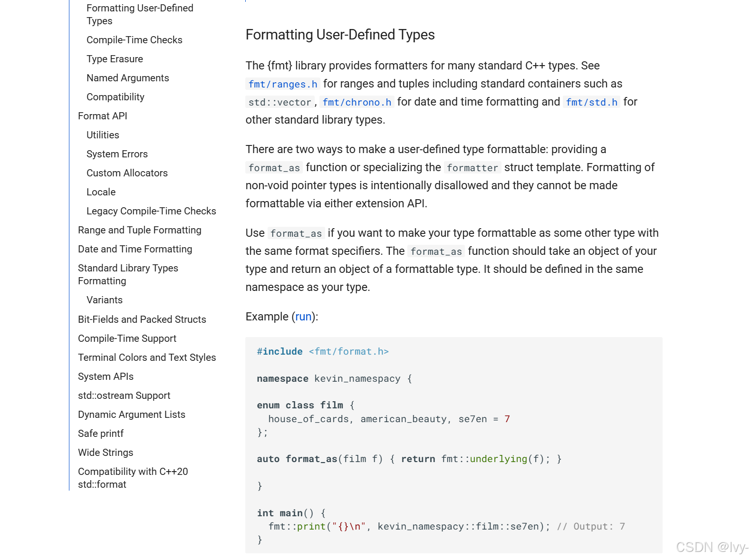This screenshot has height=560, width=751.
Task: Open Type Erasure sidebar entry
Action: pyautogui.click(x=115, y=59)
